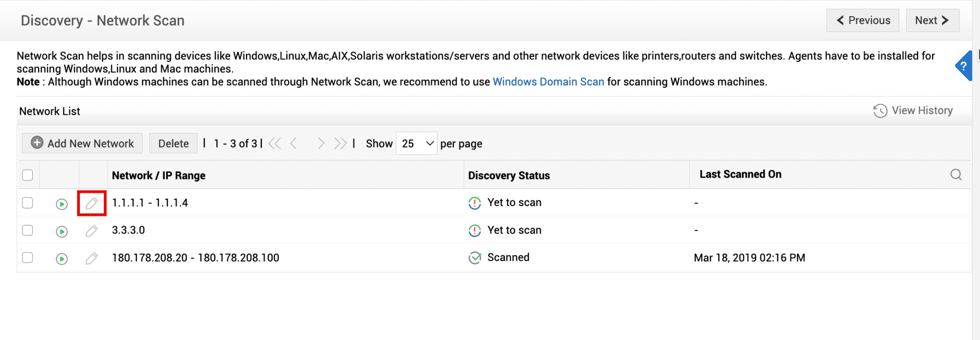Image resolution: width=980 pixels, height=340 pixels.
Task: Open the Windows Domain Scan link
Action: coord(548,82)
